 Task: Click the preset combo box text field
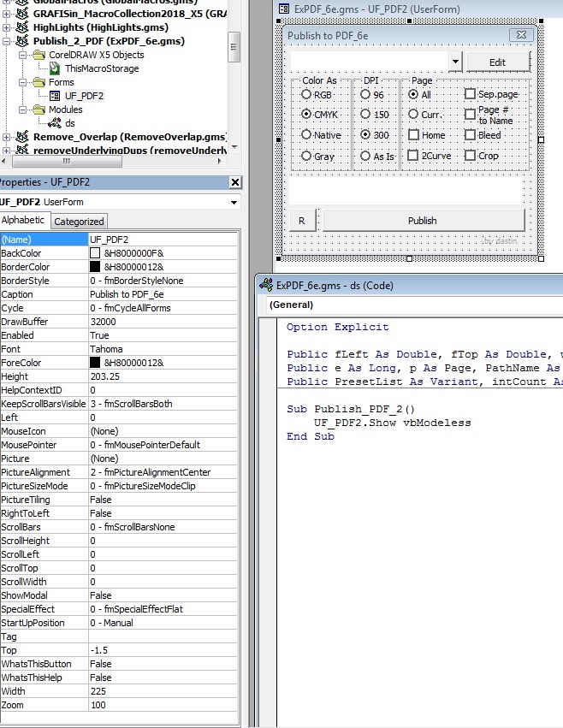tap(370, 62)
